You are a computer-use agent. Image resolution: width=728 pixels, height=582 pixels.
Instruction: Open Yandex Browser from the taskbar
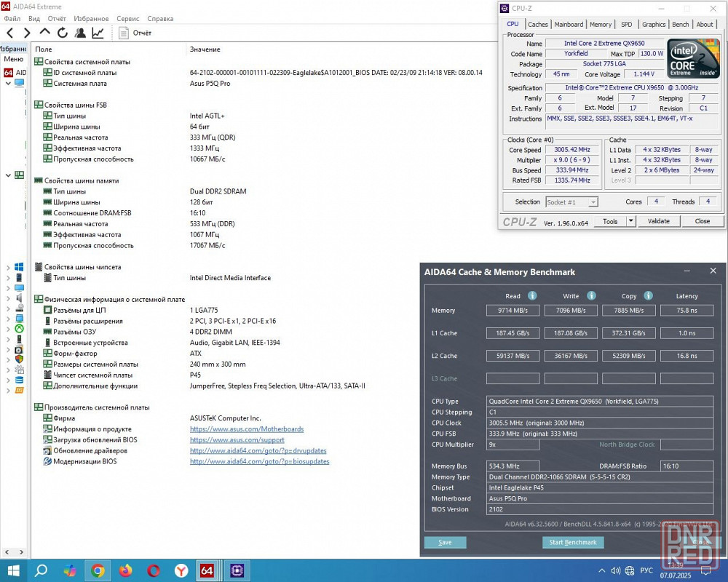[x=181, y=570]
